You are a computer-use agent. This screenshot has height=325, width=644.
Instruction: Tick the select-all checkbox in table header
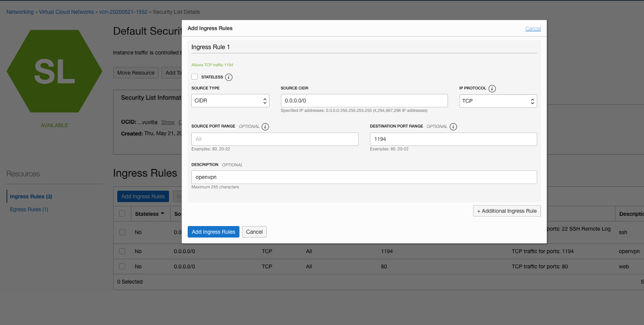point(122,214)
